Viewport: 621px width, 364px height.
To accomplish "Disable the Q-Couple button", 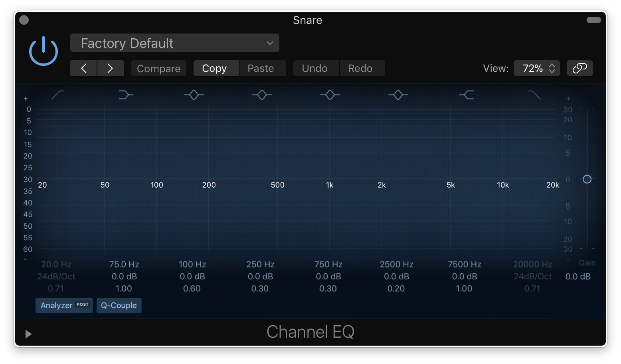I will click(119, 305).
